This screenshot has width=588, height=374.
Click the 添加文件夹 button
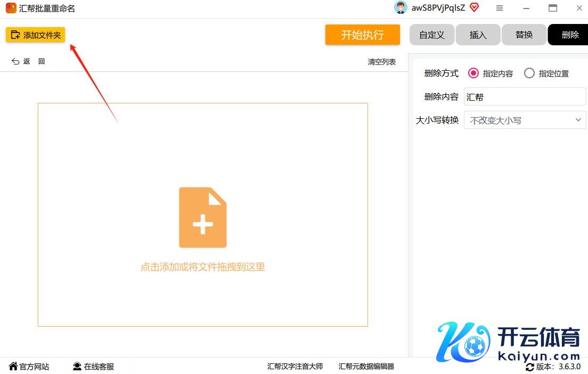tap(35, 35)
